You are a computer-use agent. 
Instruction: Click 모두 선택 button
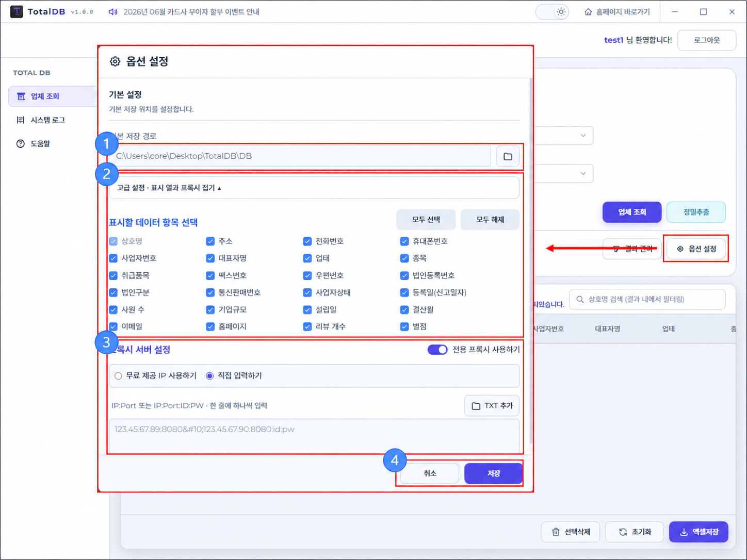pos(426,220)
